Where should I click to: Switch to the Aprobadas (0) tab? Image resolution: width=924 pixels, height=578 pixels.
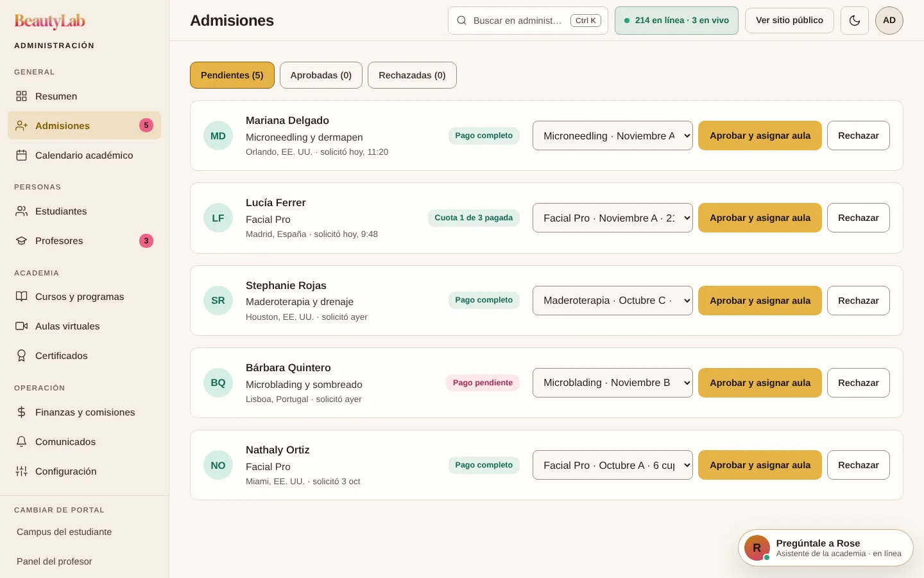(x=321, y=75)
